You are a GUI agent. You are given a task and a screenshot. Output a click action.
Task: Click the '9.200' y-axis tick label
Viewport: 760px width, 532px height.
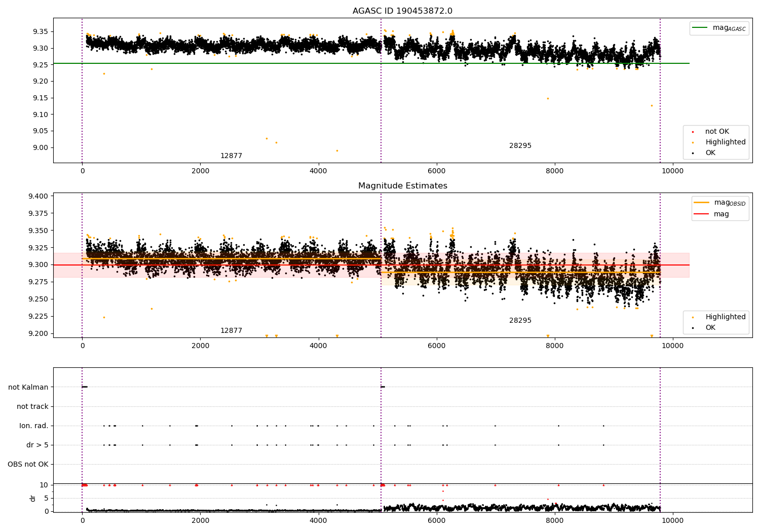tap(39, 334)
